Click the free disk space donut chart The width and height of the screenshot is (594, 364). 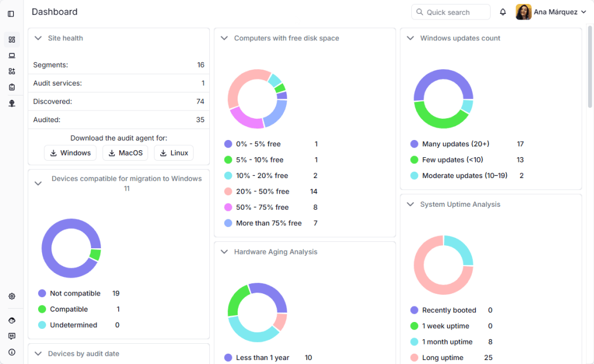257,98
